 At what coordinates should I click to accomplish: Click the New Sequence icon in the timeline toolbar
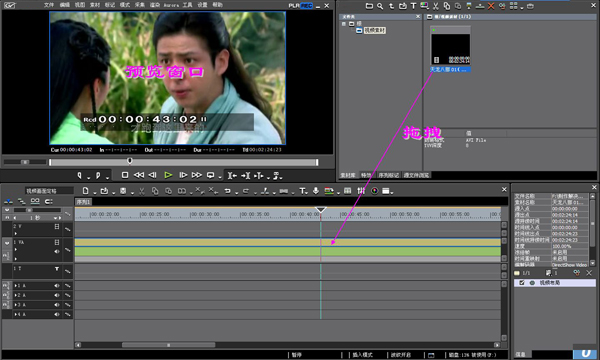point(85,191)
